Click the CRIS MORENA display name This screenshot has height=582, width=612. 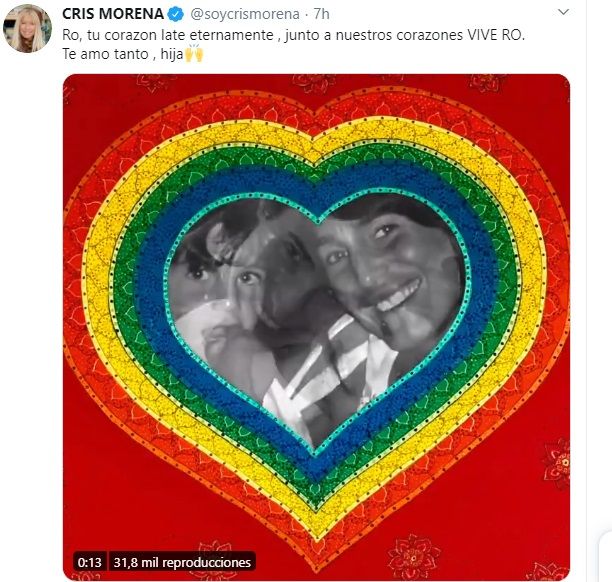(x=113, y=14)
